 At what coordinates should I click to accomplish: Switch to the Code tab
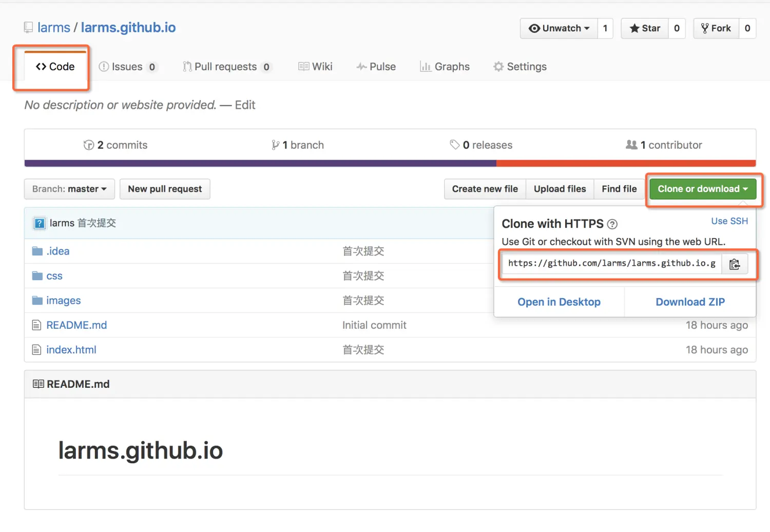coord(55,67)
